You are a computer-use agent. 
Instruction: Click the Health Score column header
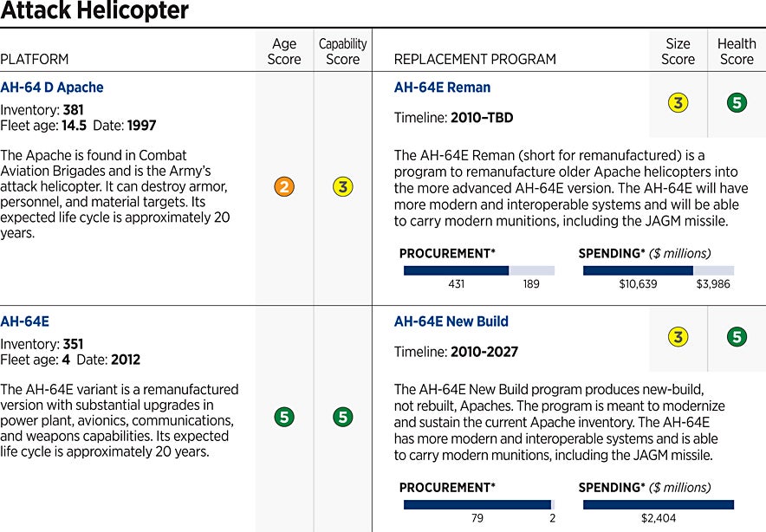coord(737,51)
